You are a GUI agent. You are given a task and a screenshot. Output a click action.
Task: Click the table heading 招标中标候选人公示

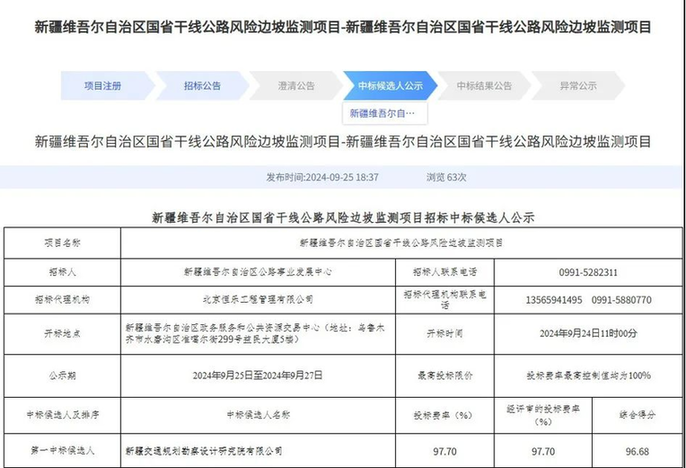[x=343, y=216]
